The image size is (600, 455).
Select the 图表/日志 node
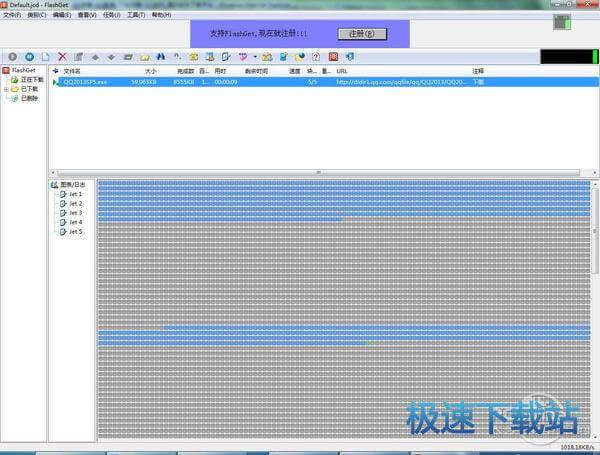point(73,185)
